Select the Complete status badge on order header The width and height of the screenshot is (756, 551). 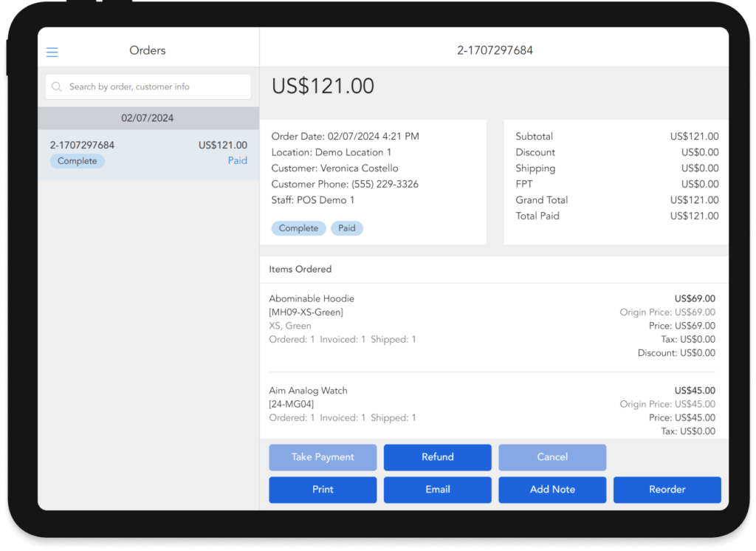[x=298, y=228]
